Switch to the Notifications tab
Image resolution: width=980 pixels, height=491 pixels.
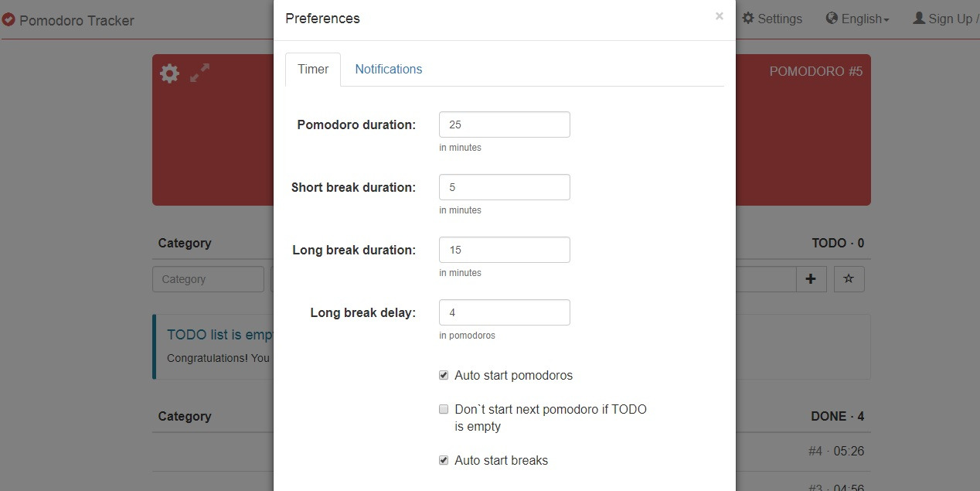tap(388, 69)
